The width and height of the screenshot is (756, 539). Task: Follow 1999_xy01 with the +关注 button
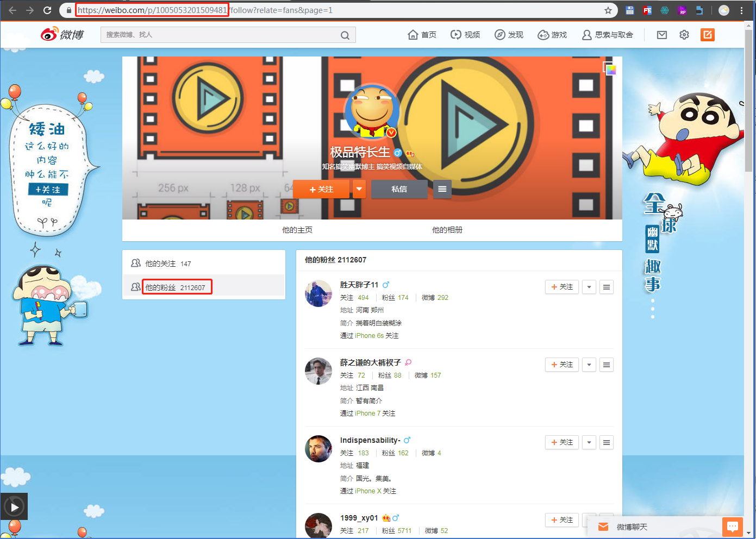click(x=562, y=520)
